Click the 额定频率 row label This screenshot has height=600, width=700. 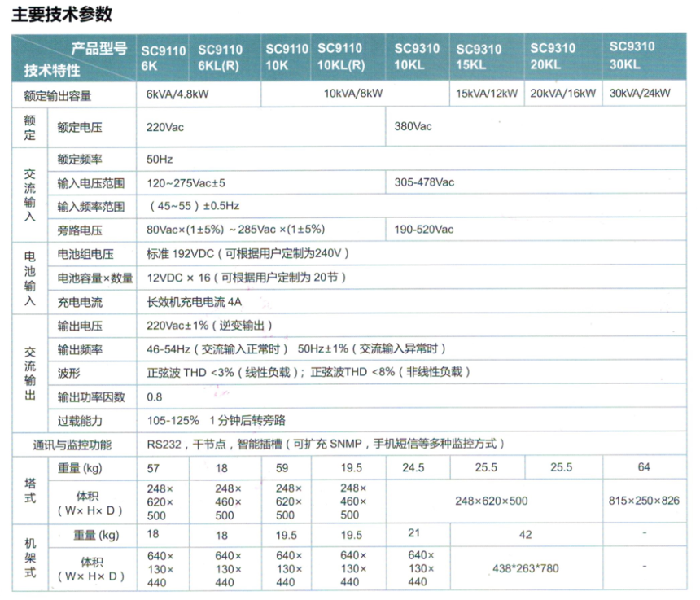(x=80, y=160)
